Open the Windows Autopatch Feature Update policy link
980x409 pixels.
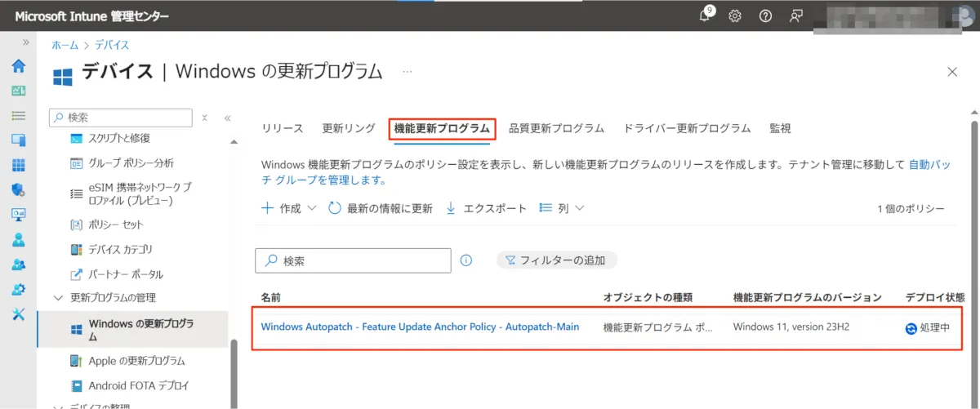420,327
